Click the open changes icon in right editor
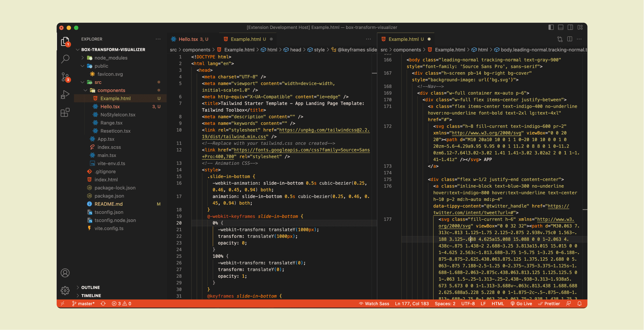Viewport: 644px width, 330px height. tap(560, 39)
